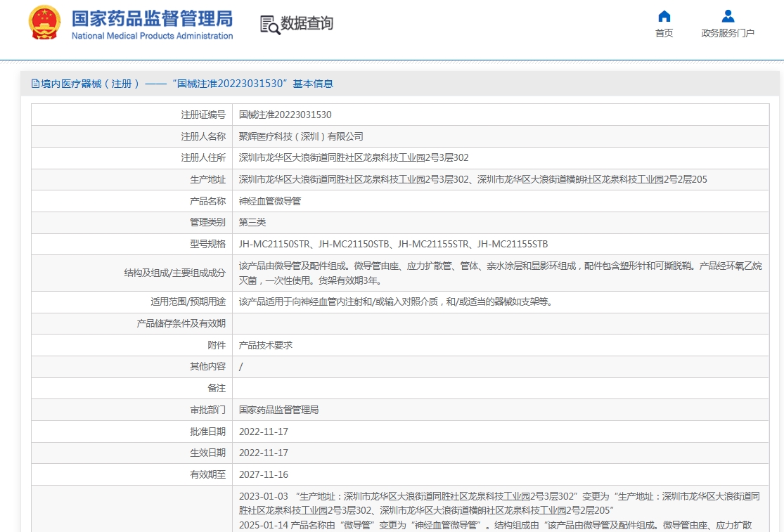The image size is (784, 532).
Task: Click registrant name 聚辉医疗科技（深圳）有限公司
Action: click(301, 136)
